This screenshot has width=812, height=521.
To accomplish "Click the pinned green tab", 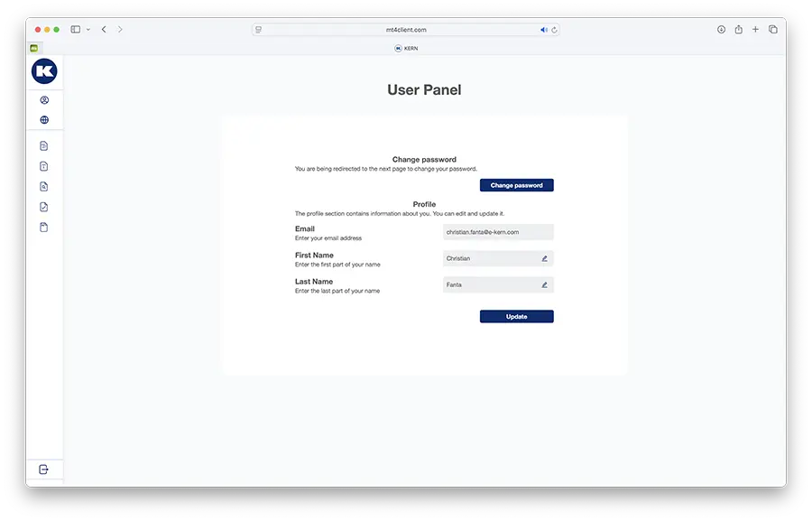I will point(34,48).
